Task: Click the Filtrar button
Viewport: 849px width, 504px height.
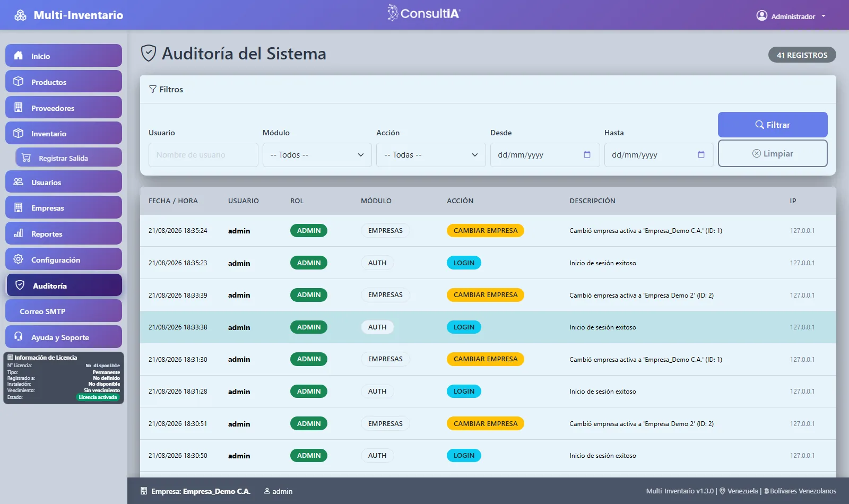Action: point(773,125)
